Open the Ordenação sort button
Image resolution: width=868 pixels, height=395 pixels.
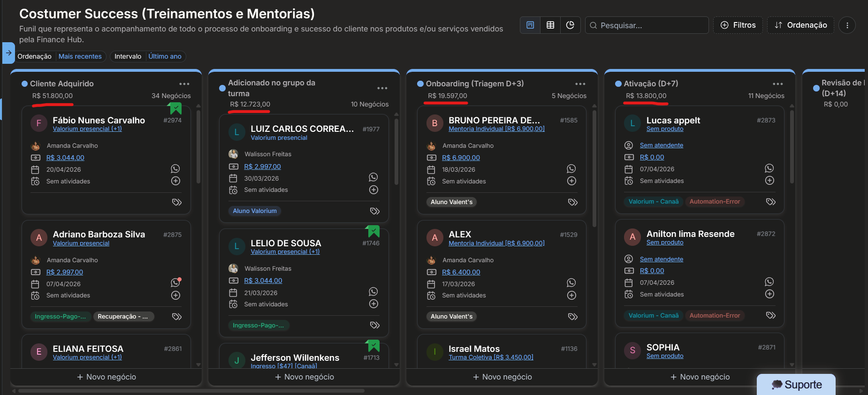click(800, 25)
